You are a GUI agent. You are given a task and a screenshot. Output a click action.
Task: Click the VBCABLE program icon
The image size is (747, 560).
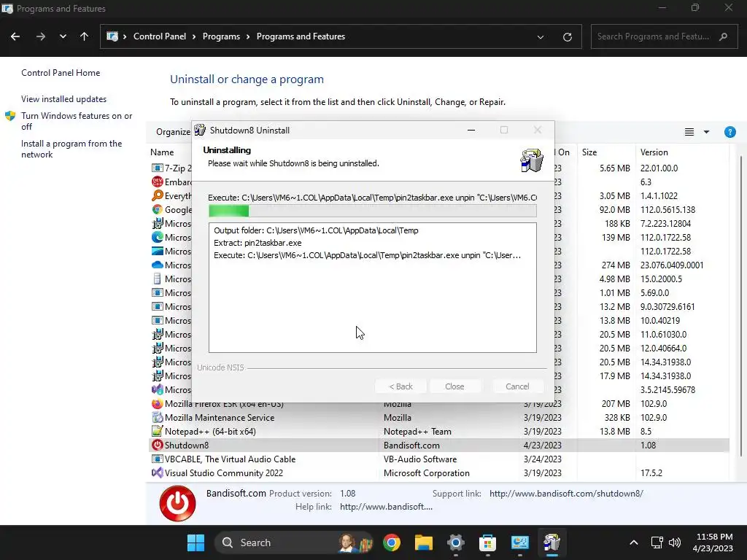[x=157, y=459]
